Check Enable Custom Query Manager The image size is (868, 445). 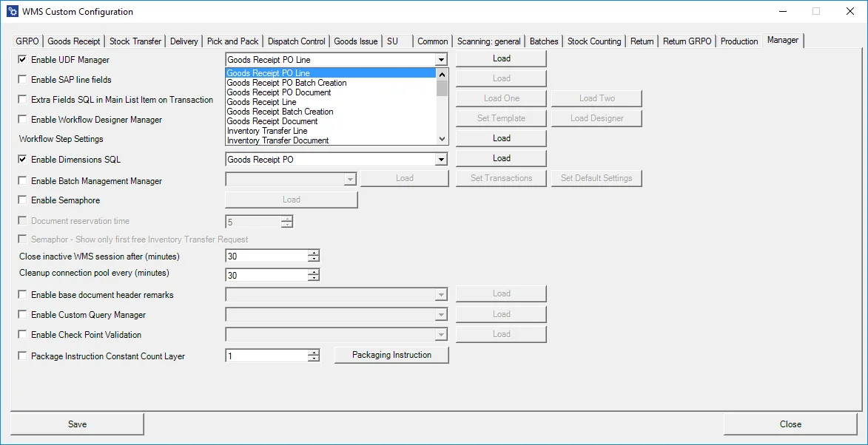[22, 314]
